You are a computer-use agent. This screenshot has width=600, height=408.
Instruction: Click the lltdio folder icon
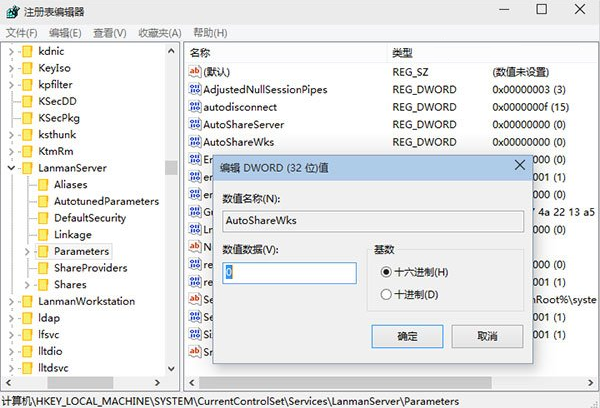(27, 351)
